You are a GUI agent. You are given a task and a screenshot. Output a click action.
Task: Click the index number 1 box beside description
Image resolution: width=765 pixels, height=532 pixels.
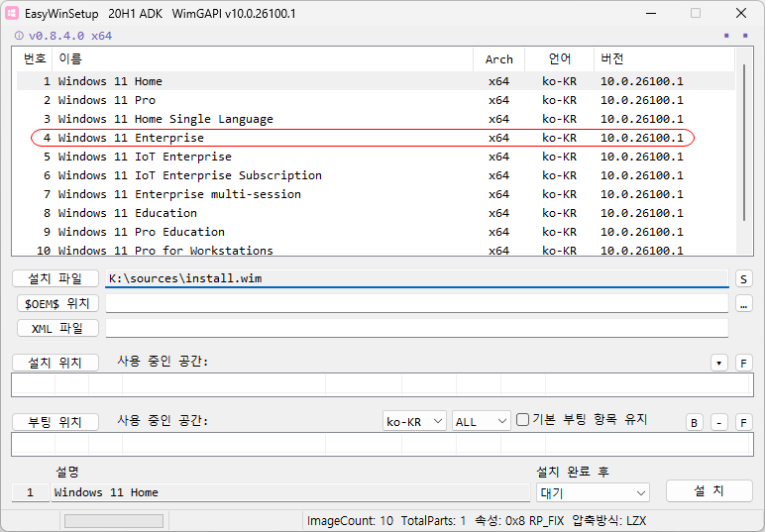(x=31, y=492)
